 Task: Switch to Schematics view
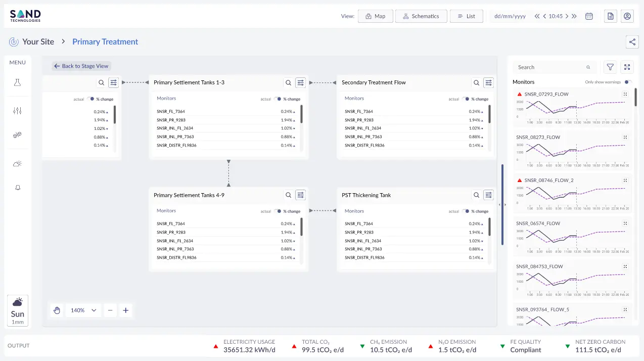(x=421, y=16)
